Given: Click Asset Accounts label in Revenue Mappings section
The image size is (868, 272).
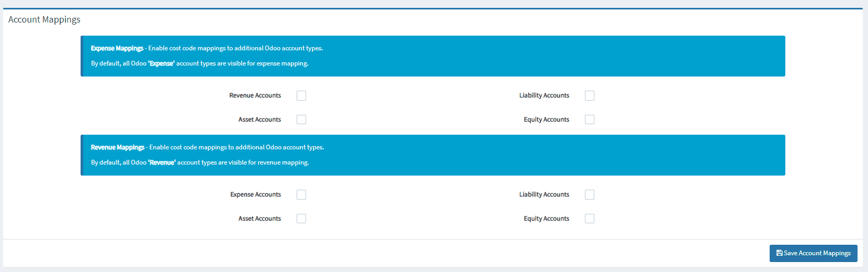Looking at the screenshot, I should (260, 219).
